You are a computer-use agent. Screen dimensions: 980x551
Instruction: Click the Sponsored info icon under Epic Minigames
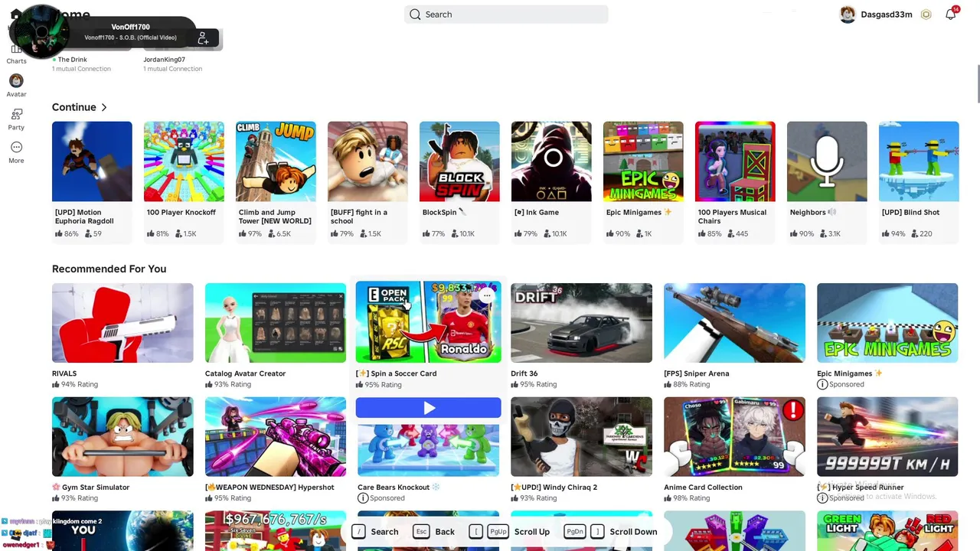point(822,384)
